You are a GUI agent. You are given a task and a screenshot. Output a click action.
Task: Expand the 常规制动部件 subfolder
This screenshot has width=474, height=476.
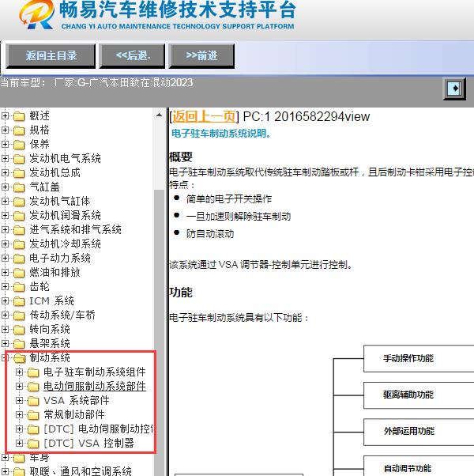coord(19,414)
